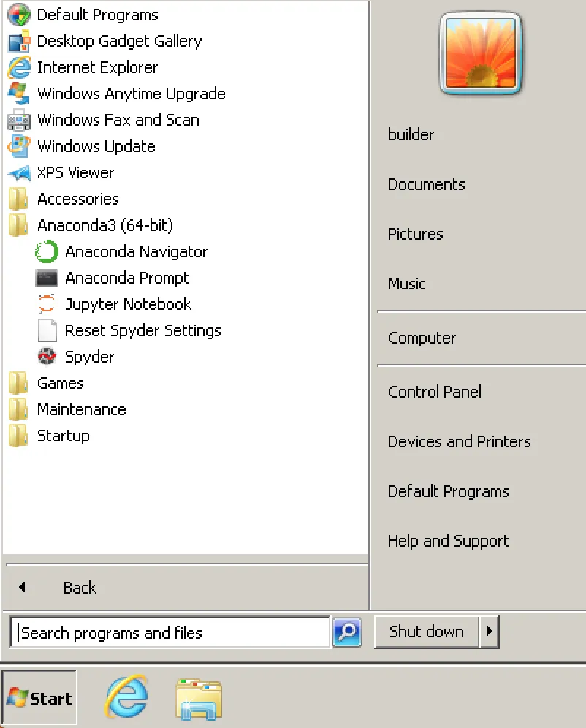586x728 pixels.
Task: Click the Shut down button
Action: (427, 632)
